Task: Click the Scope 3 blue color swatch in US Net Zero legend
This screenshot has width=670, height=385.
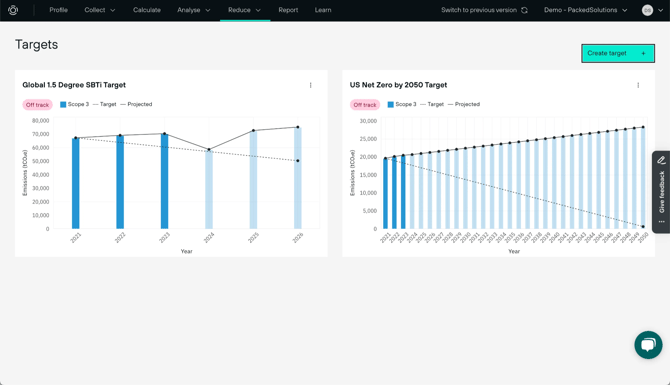Action: 391,104
